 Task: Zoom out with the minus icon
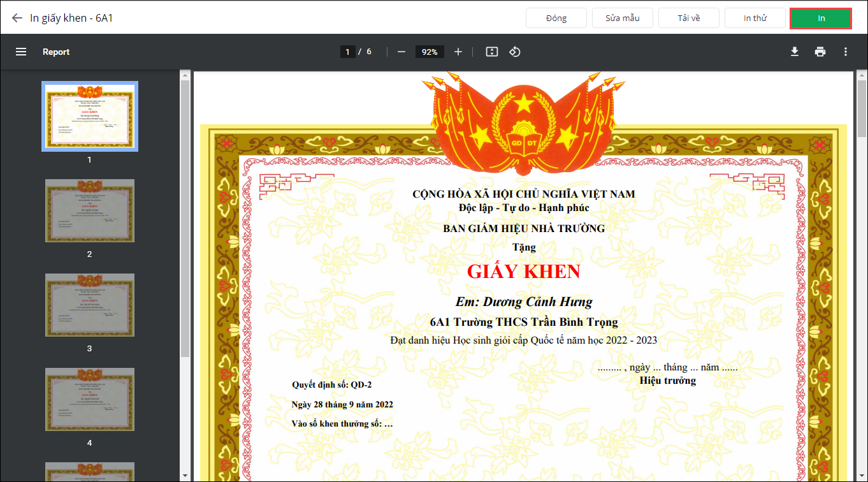pyautogui.click(x=401, y=52)
